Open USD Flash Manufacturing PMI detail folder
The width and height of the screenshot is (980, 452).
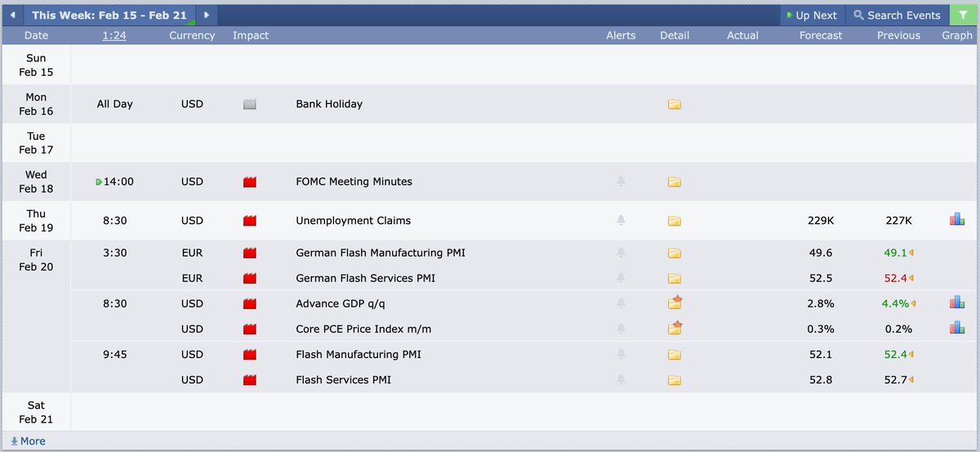pos(674,355)
